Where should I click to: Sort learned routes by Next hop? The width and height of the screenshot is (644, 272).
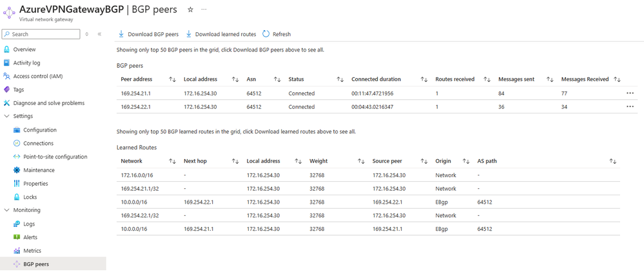tap(235, 162)
